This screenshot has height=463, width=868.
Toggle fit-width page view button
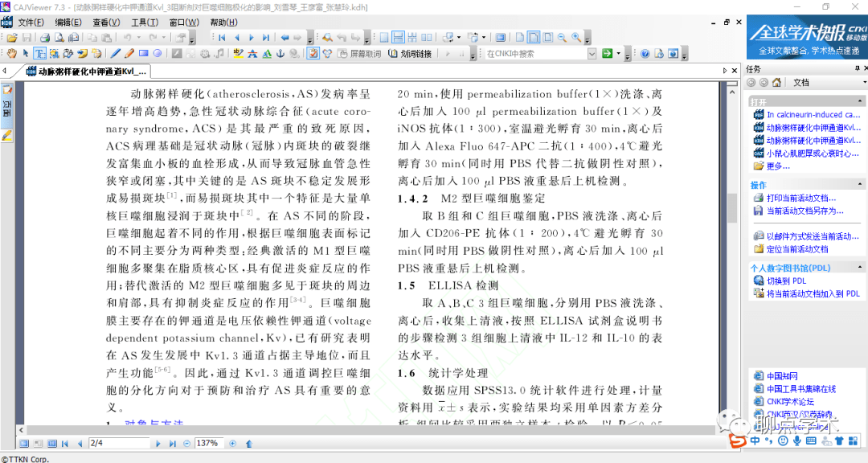tap(534, 38)
